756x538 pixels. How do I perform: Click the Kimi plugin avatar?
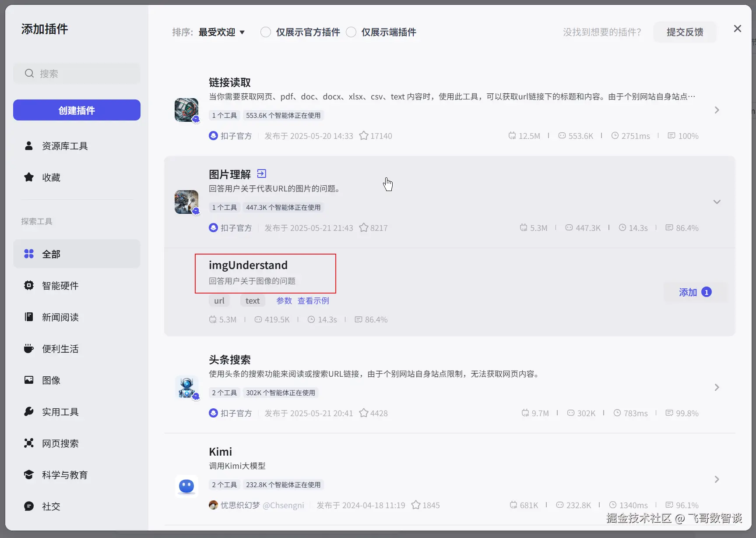pyautogui.click(x=186, y=486)
